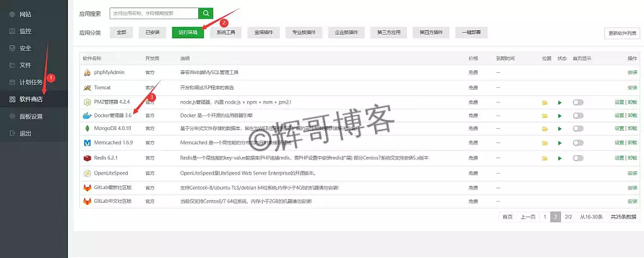This screenshot has width=644, height=258.
Task: Select the 全部 category tab
Action: (x=121, y=33)
